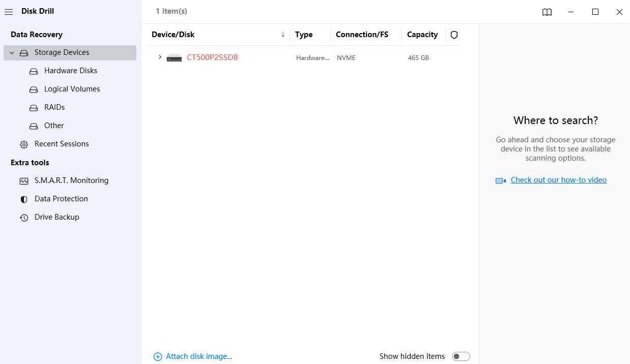
Task: Select the Other devices category
Action: pyautogui.click(x=54, y=126)
